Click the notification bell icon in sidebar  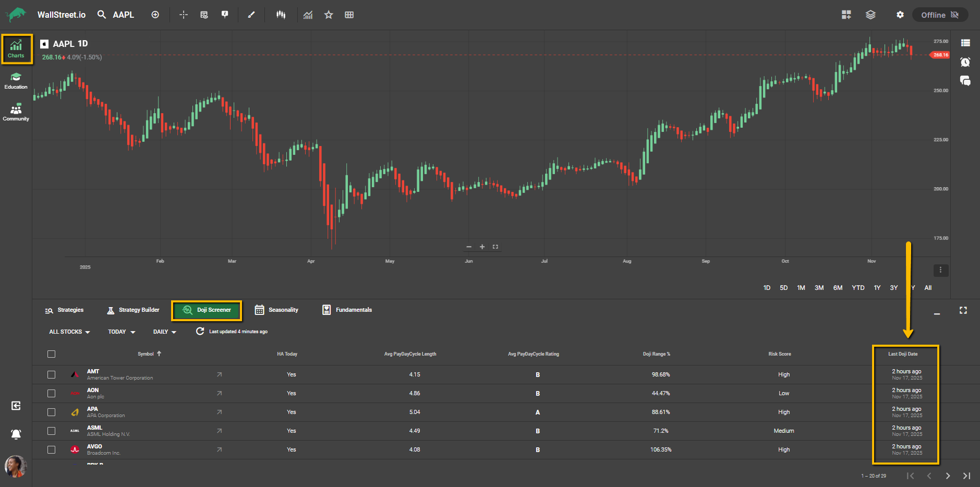pyautogui.click(x=16, y=434)
